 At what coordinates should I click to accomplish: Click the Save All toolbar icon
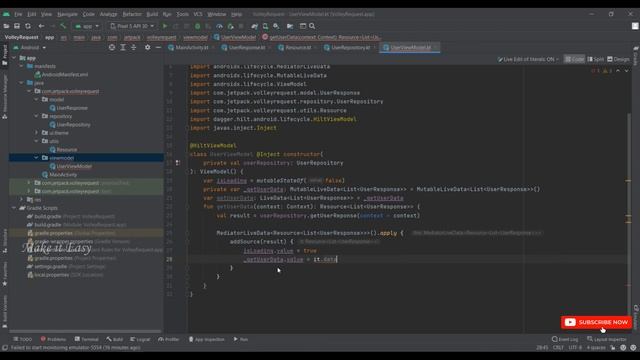click(17, 26)
